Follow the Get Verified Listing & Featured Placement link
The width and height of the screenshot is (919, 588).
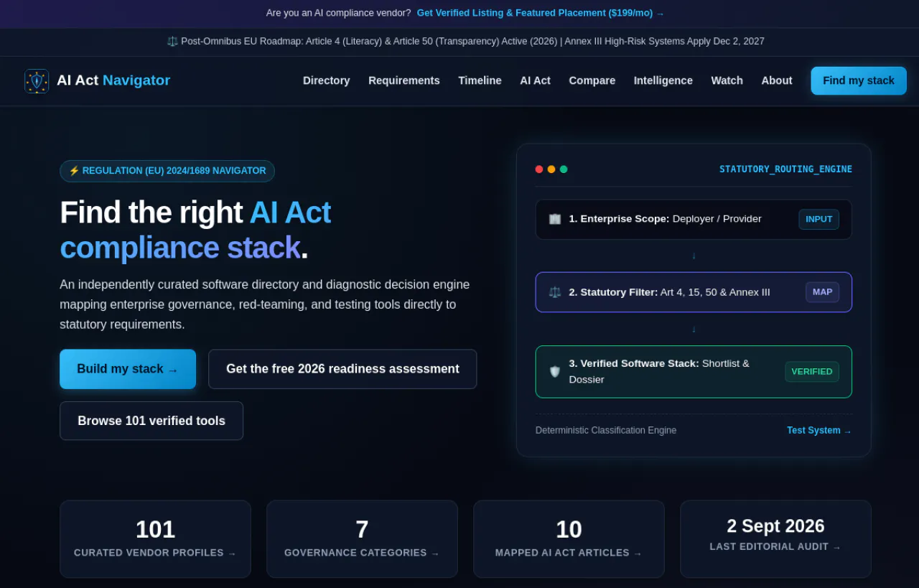pyautogui.click(x=541, y=13)
